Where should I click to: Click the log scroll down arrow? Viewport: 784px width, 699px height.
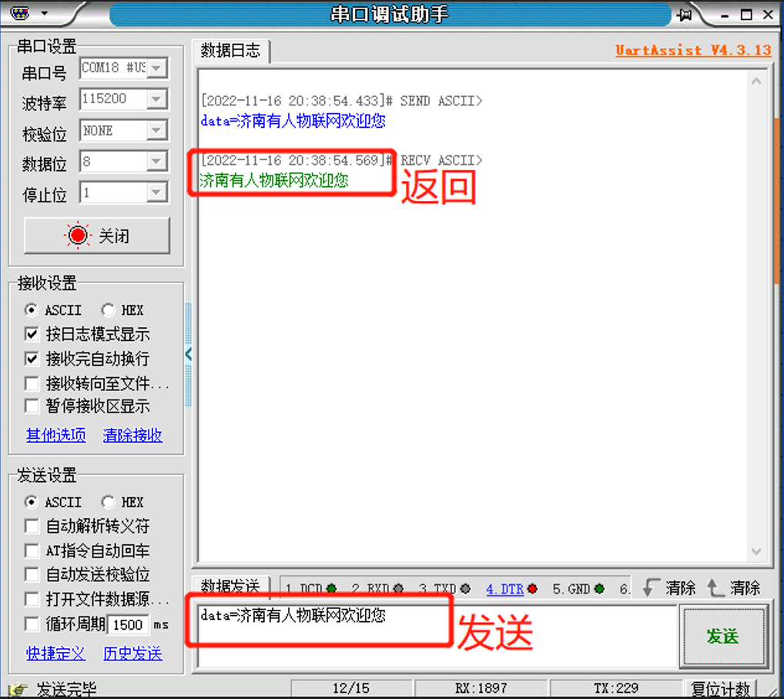[756, 551]
